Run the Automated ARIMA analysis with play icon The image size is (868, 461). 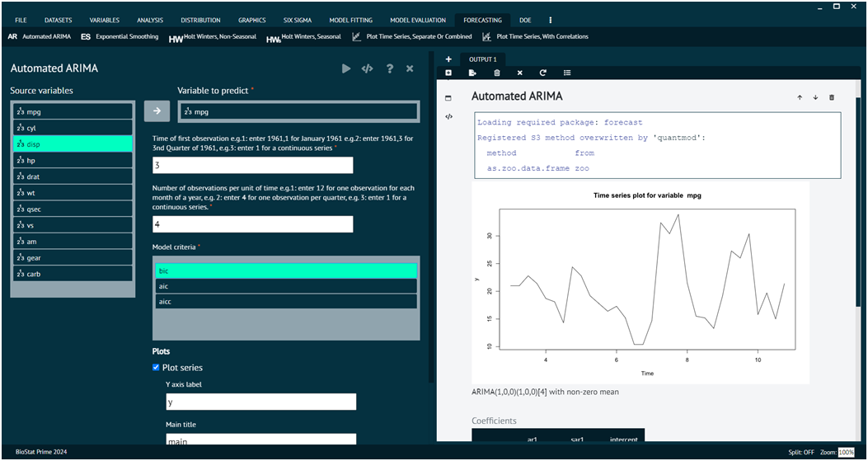pos(346,68)
